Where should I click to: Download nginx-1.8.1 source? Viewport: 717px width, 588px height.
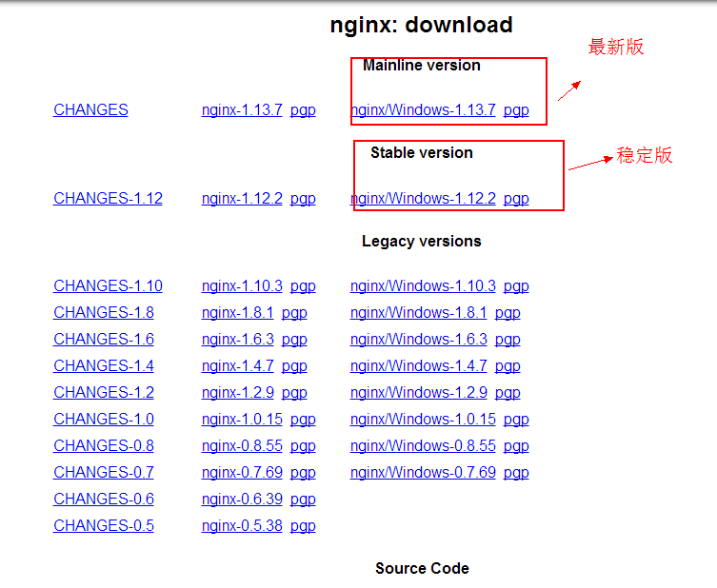[238, 312]
